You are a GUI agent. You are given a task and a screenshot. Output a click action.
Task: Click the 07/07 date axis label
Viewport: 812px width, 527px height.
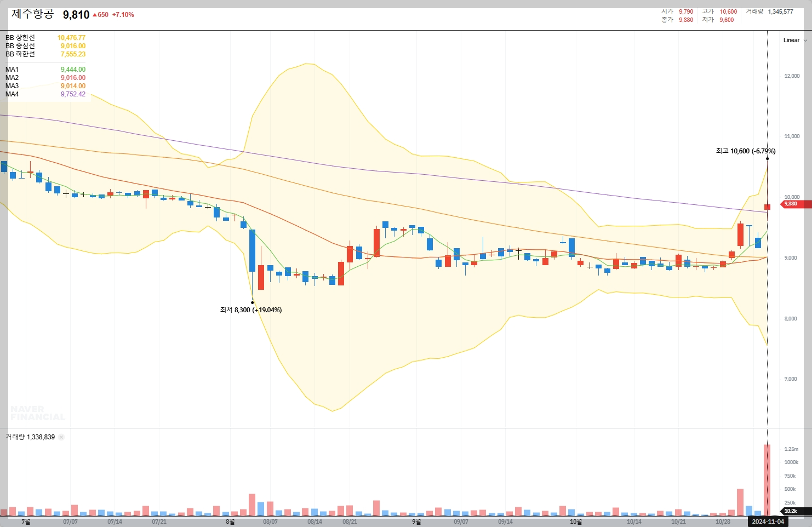click(x=70, y=522)
